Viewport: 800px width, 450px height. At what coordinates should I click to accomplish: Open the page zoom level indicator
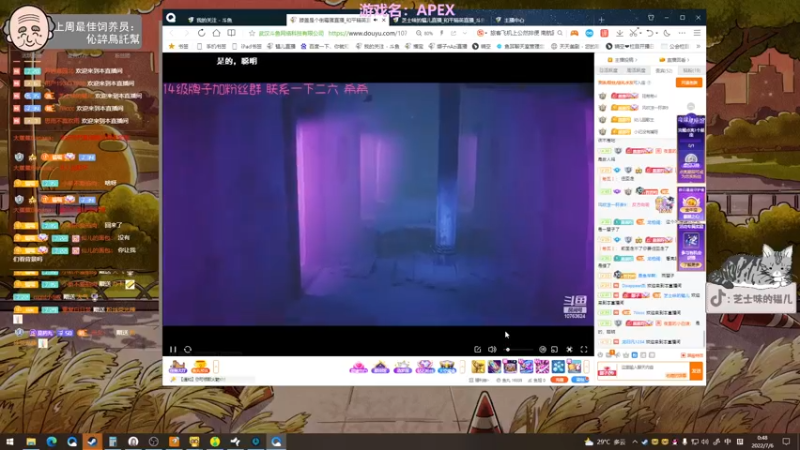(424, 33)
